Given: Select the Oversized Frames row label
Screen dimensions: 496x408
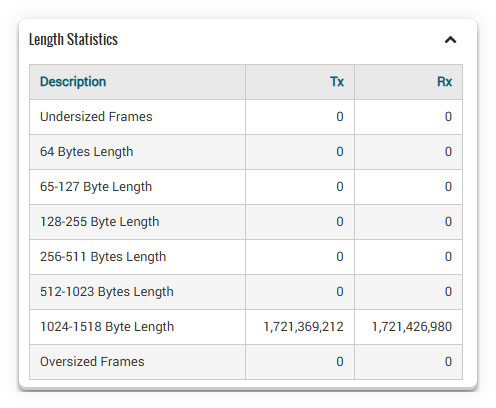Looking at the screenshot, I should pos(92,362).
